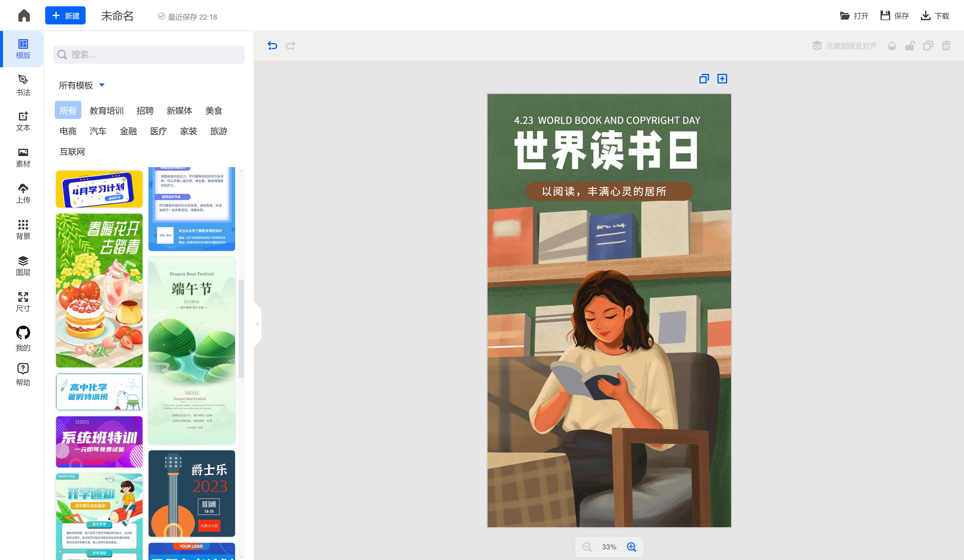The width and height of the screenshot is (964, 560).
Task: Click the home icon
Action: 24,16
